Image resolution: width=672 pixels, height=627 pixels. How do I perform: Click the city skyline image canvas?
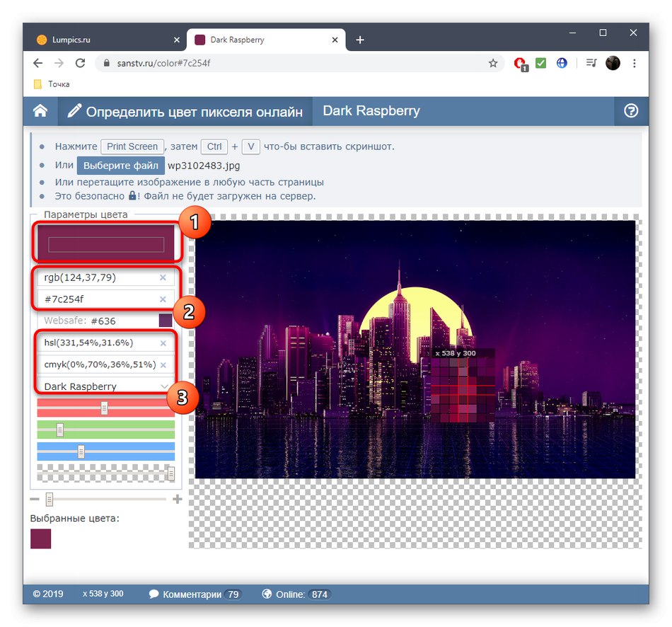[x=415, y=349]
